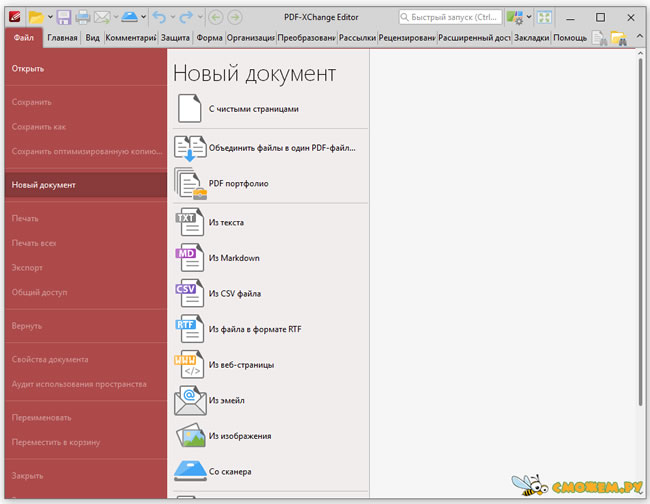Click the 'Из текста' option
650x504 pixels.
tap(226, 222)
